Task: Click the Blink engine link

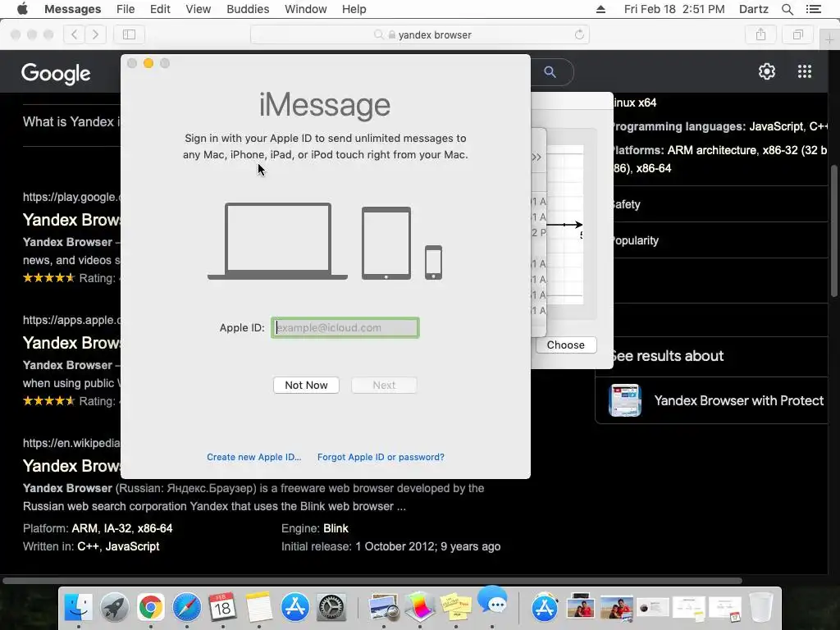Action: coord(336,528)
